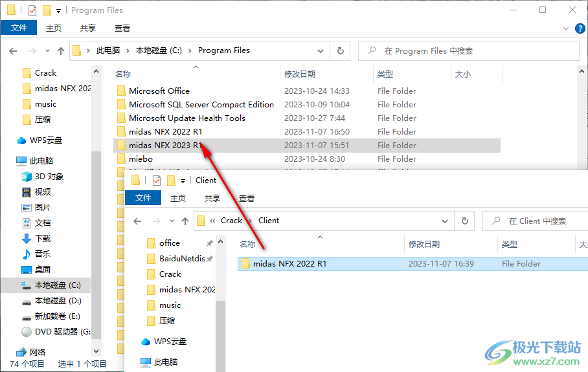Select 此电脑 in left navigation pane
The image size is (588, 372).
pyautogui.click(x=35, y=160)
